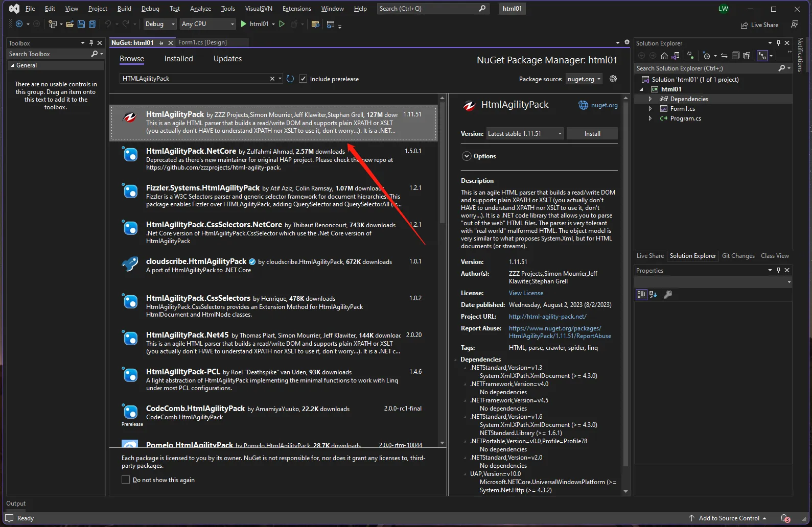Switch to the Installed tab
The image size is (812, 527).
179,59
